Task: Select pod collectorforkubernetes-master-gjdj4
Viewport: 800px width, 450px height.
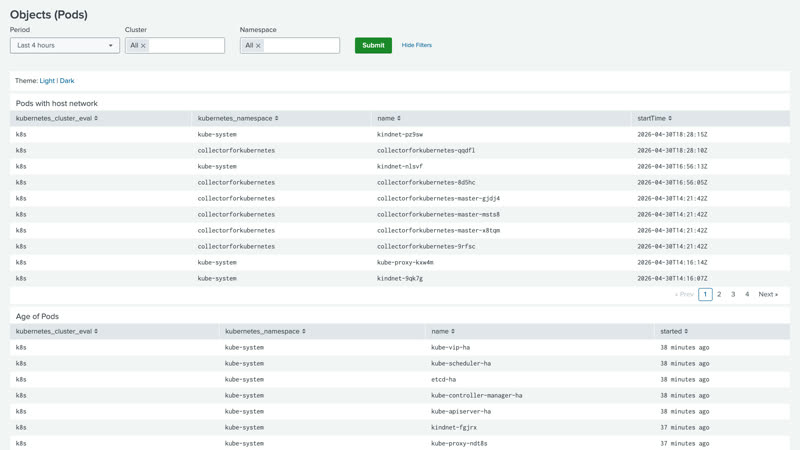Action: [438, 198]
